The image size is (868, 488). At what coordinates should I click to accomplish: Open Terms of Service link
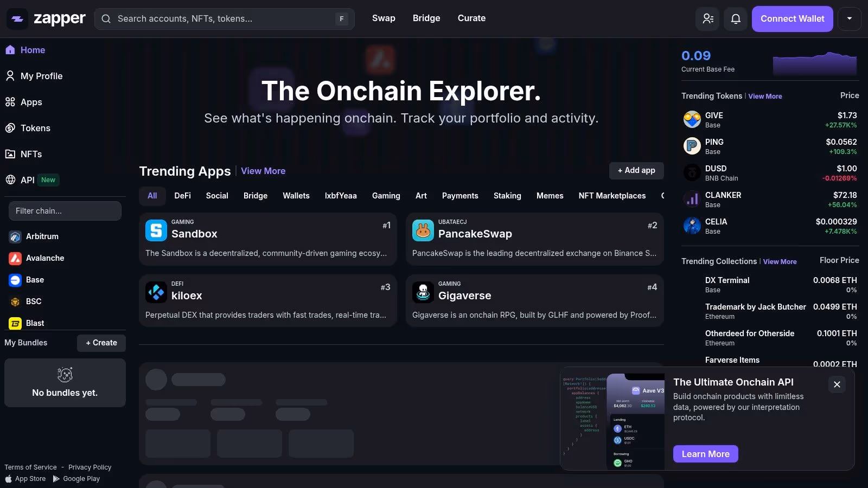[30, 467]
